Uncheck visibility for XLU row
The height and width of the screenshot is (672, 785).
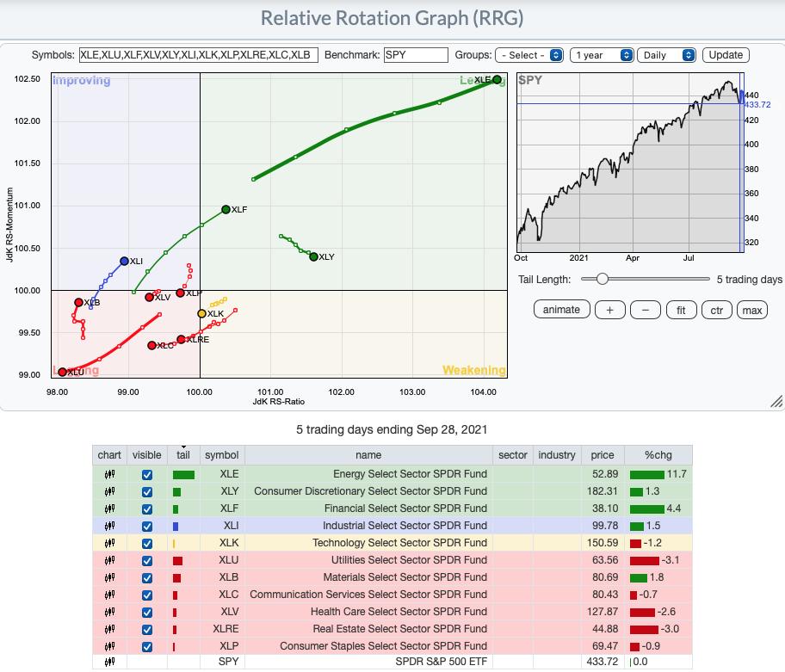click(146, 560)
